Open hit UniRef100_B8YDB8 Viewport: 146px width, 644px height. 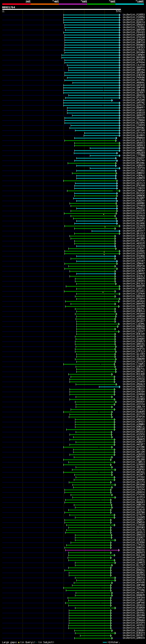[x=134, y=58]
